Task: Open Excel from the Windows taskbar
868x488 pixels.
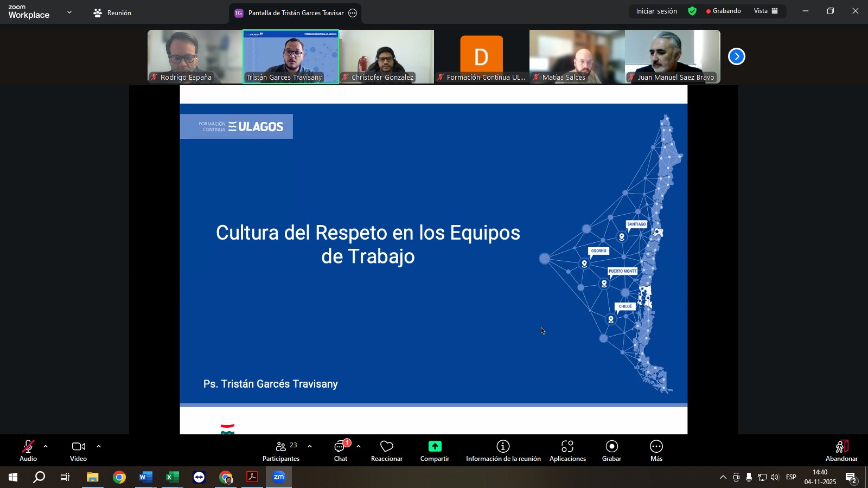Action: pos(173,477)
